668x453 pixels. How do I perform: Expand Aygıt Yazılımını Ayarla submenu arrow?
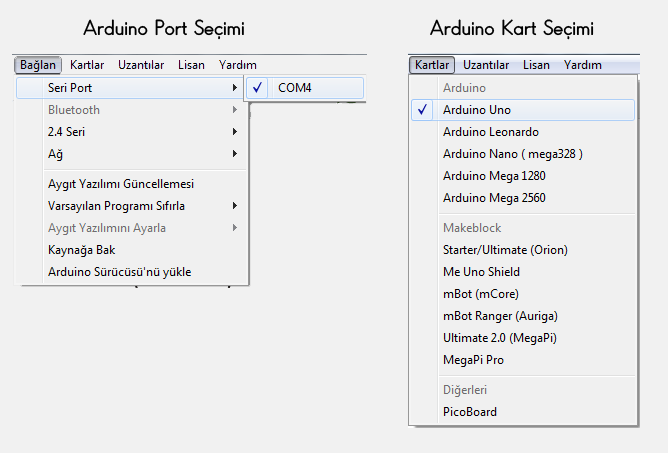[235, 228]
